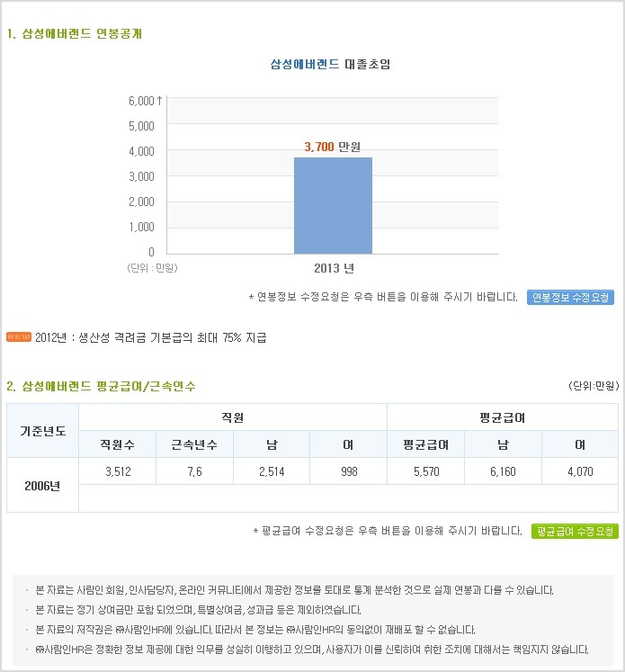Click the 7.6 tenure value cell
This screenshot has width=625, height=672.
tap(194, 471)
